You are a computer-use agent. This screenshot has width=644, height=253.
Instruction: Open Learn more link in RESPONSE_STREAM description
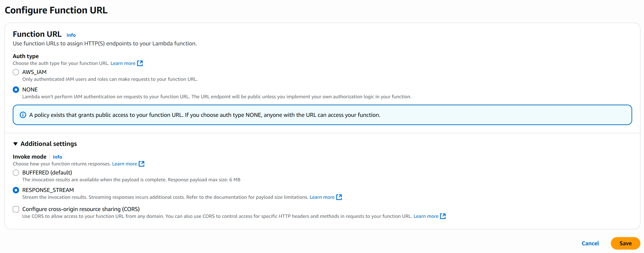click(x=322, y=197)
